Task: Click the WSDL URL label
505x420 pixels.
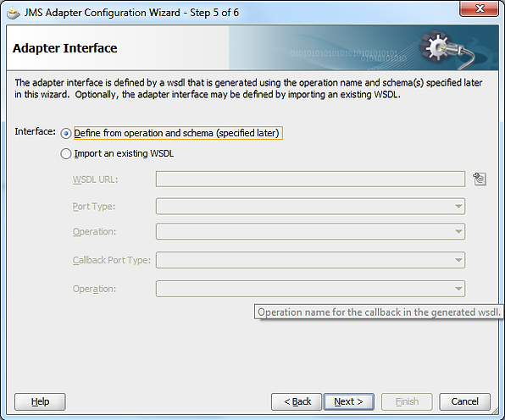Action: pyautogui.click(x=96, y=180)
